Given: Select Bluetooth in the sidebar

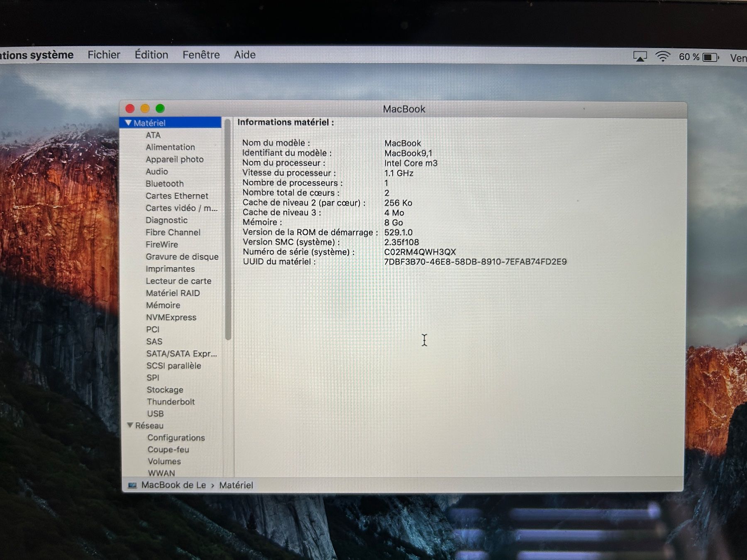Looking at the screenshot, I should pos(165,184).
